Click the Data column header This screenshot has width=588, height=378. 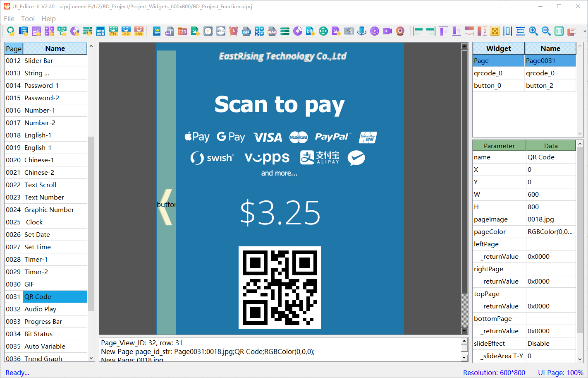(x=551, y=146)
